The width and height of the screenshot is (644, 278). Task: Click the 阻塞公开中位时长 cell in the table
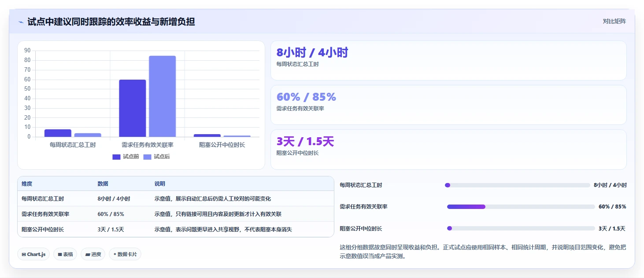coord(43,230)
